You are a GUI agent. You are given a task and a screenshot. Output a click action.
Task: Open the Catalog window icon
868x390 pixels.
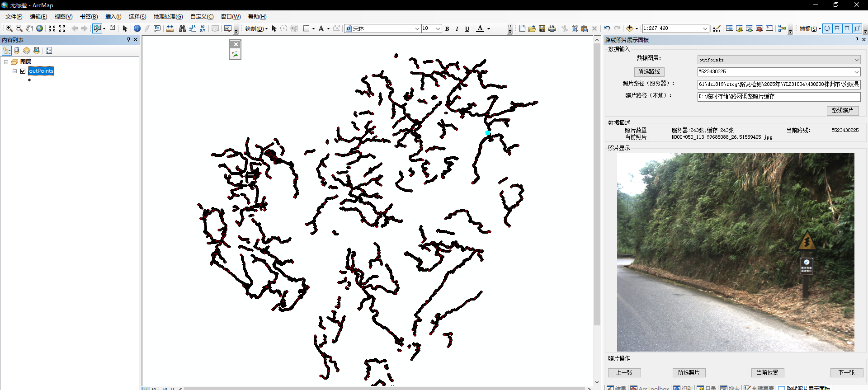click(740, 28)
